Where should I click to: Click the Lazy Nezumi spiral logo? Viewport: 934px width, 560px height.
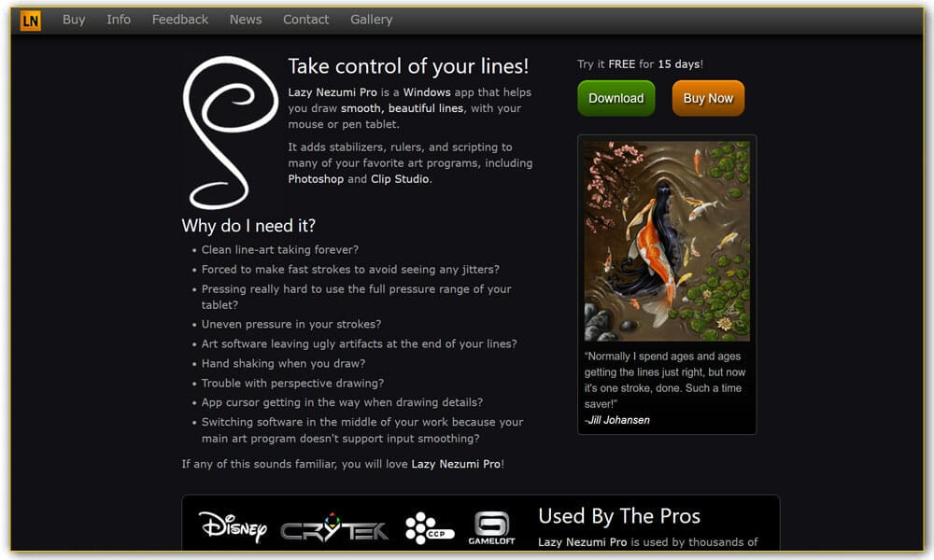point(230,133)
